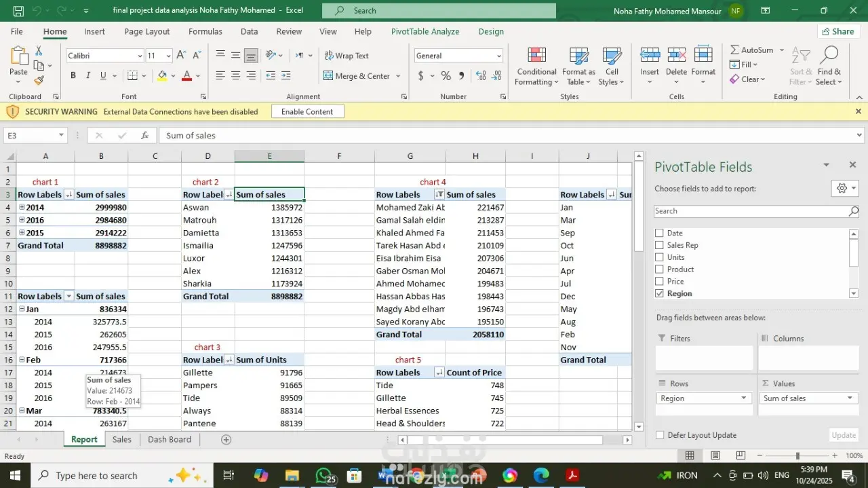Switch to the Dash Board sheet tab
The height and width of the screenshot is (488, 868).
tap(170, 439)
